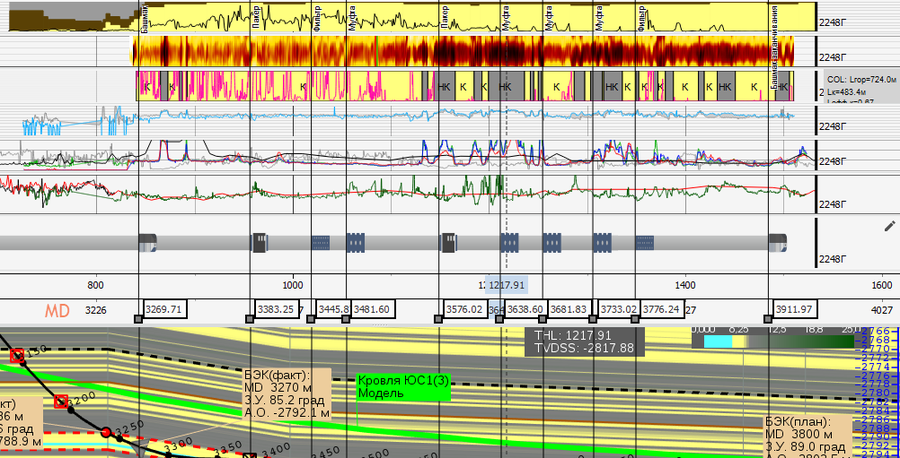Click the green Кровля ЮС1(3) Модель label
Viewport: 900px width, 458px height.
tap(404, 387)
